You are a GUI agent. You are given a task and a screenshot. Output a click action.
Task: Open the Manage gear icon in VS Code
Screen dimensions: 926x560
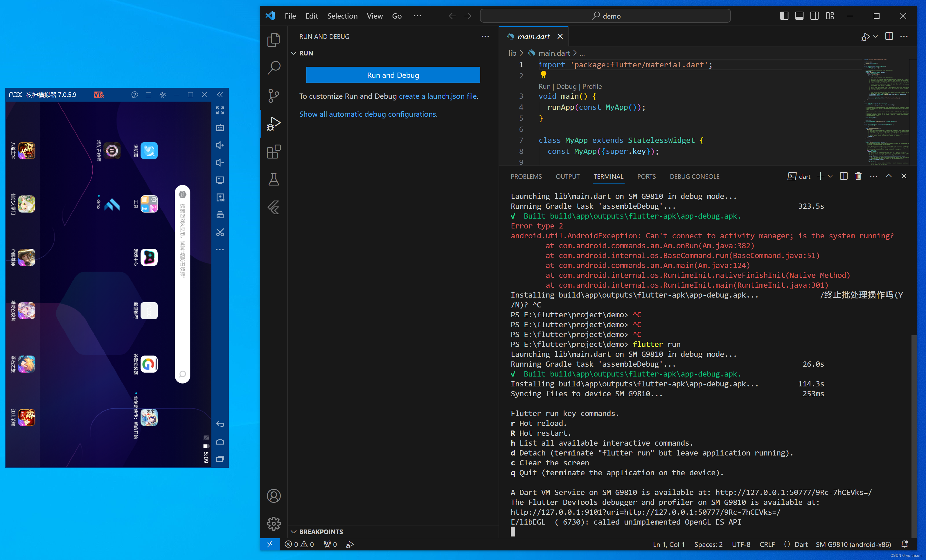point(274,523)
